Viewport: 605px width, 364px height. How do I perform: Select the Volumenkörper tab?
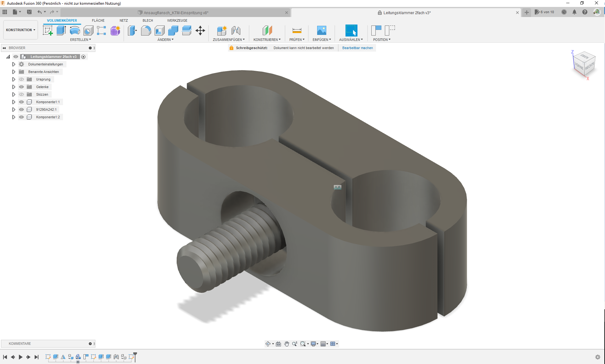click(x=62, y=20)
